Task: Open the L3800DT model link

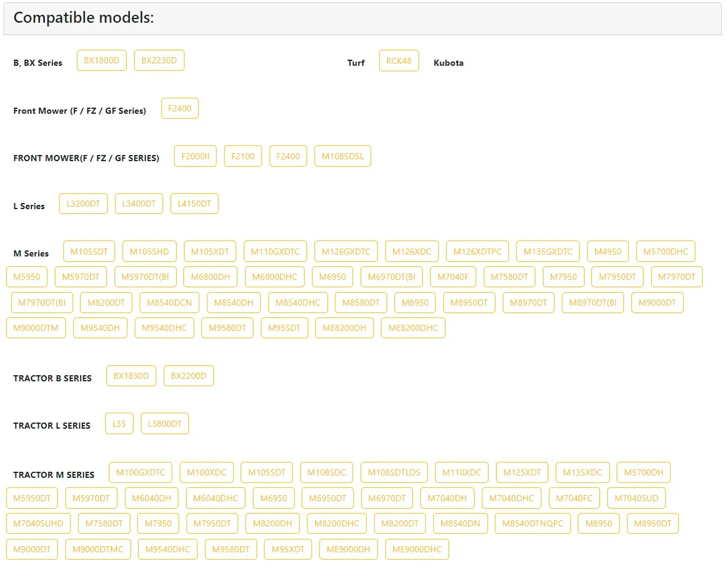Action: coord(164,424)
